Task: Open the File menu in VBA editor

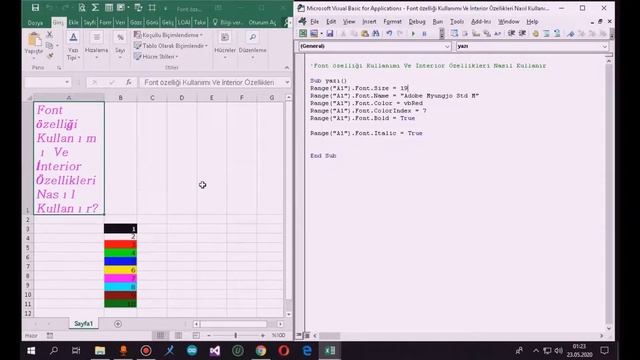Action: [314, 22]
